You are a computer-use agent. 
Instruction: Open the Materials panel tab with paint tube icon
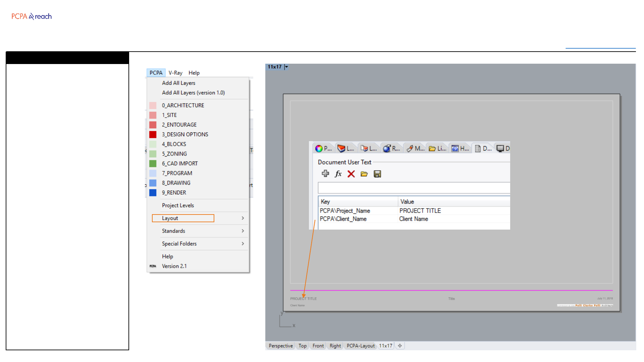click(x=415, y=148)
